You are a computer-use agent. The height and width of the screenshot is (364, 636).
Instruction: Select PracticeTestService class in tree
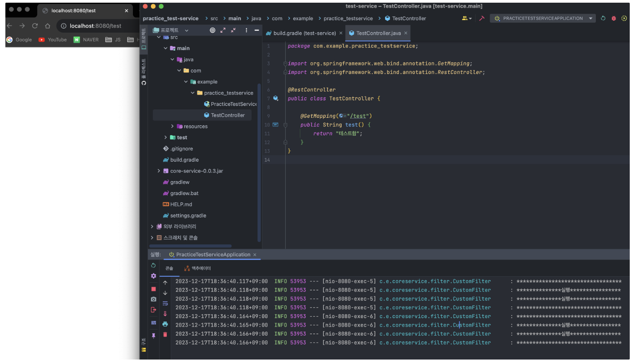230,104
